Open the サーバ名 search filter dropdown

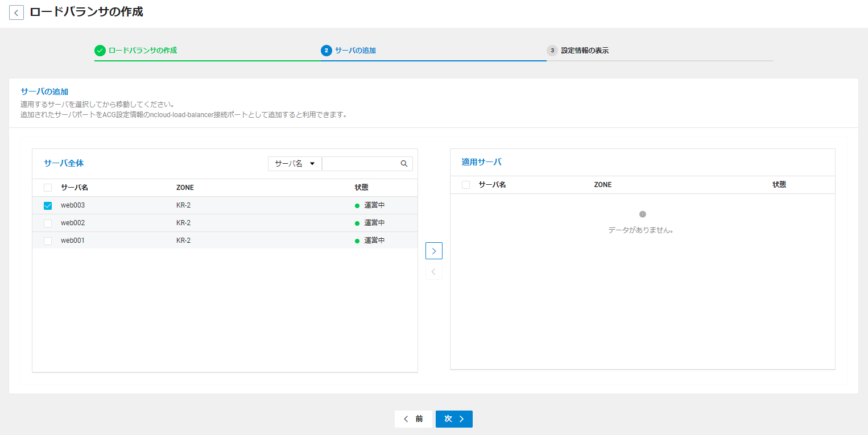pyautogui.click(x=295, y=164)
